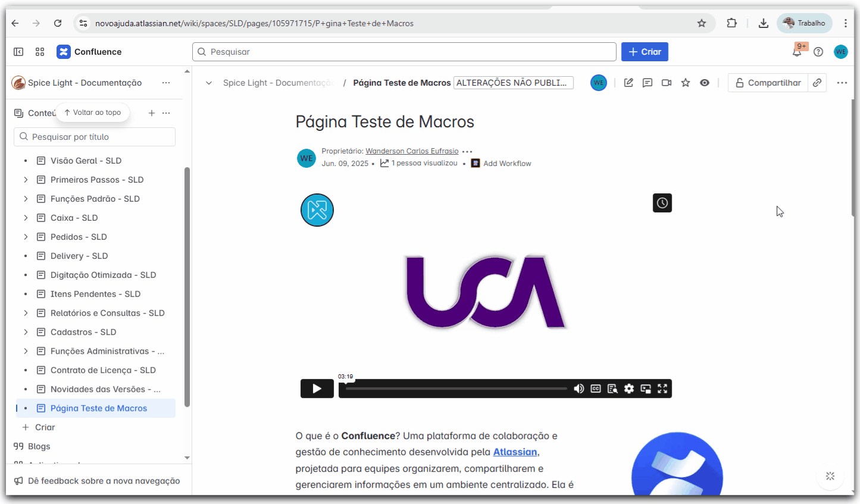Click Voltar ao topo button
The width and height of the screenshot is (860, 504).
tap(93, 112)
